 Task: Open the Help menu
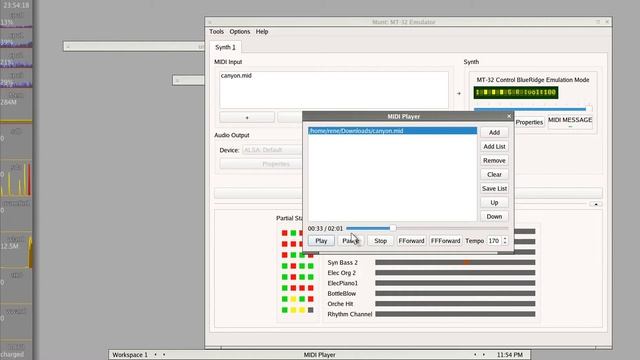tap(262, 31)
